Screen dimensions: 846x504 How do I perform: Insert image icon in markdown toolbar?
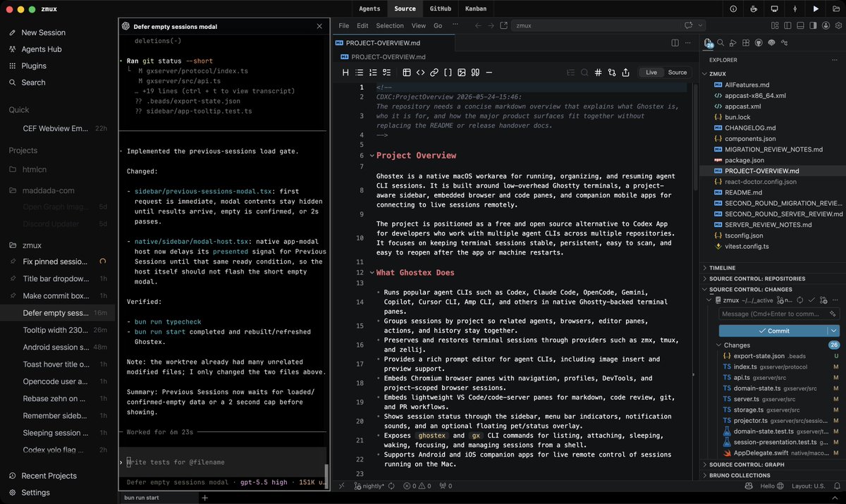(x=462, y=72)
